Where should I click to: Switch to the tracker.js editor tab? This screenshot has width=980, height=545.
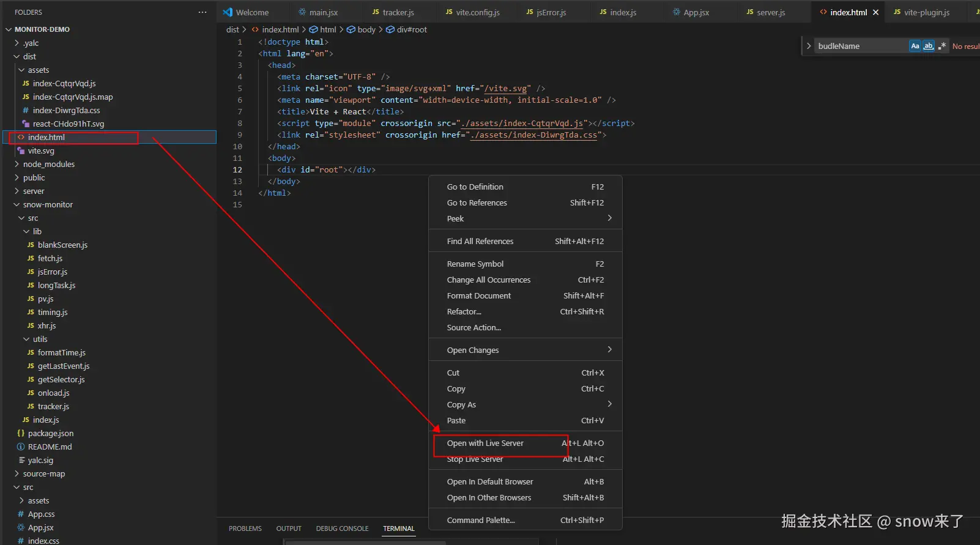click(x=398, y=12)
